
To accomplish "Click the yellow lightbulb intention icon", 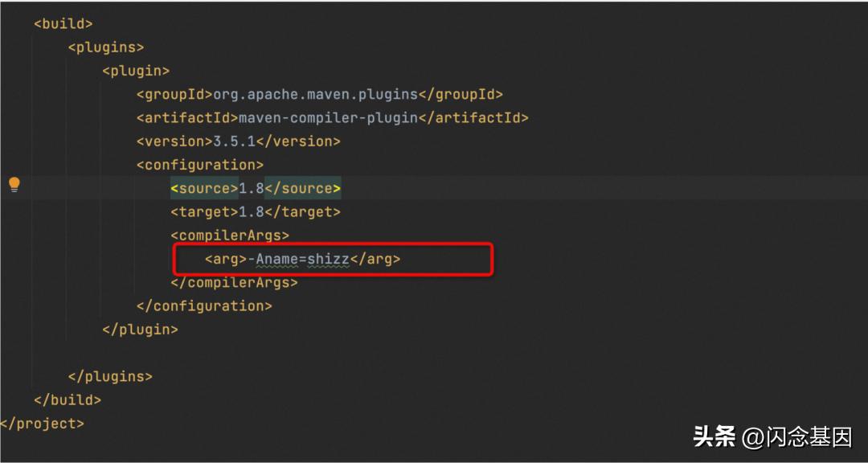I will point(14,184).
